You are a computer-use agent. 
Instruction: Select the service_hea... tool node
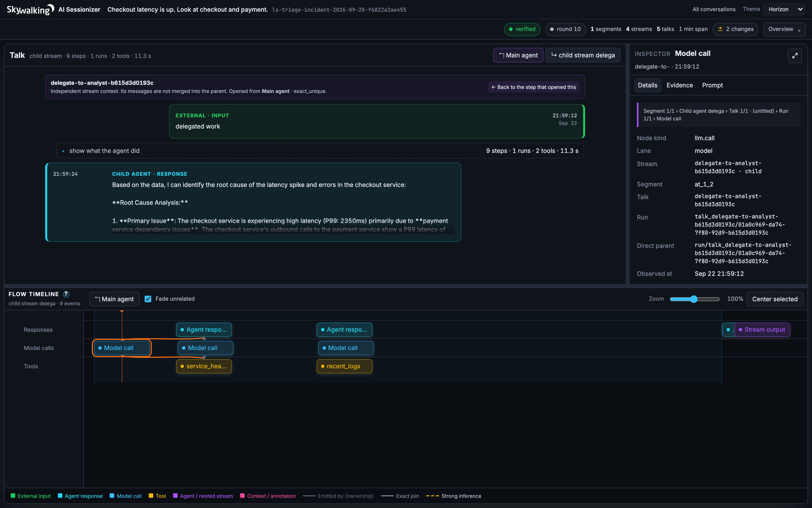(204, 366)
